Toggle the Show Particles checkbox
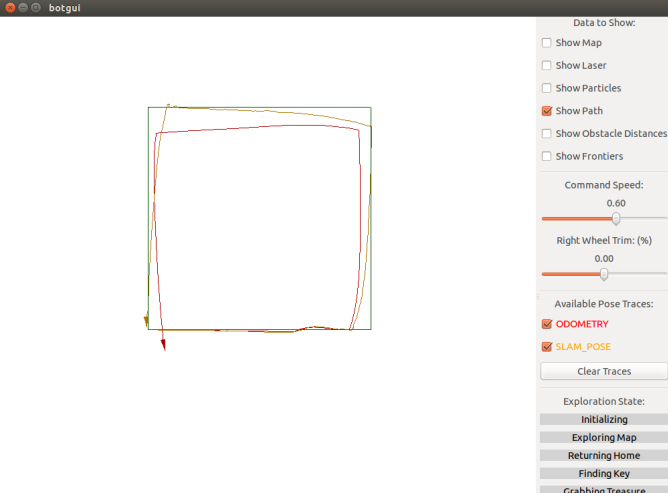The height and width of the screenshot is (493, 668). pyautogui.click(x=547, y=88)
